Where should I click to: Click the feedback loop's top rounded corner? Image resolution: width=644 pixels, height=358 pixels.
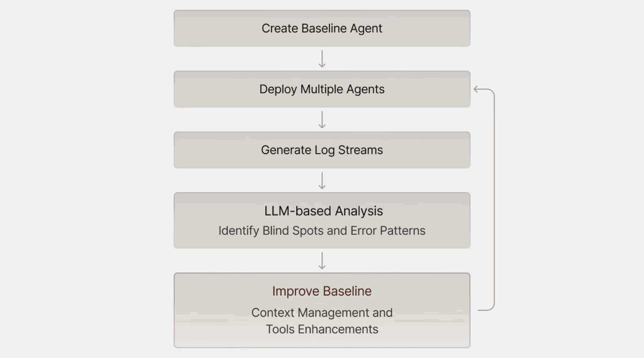491,91
